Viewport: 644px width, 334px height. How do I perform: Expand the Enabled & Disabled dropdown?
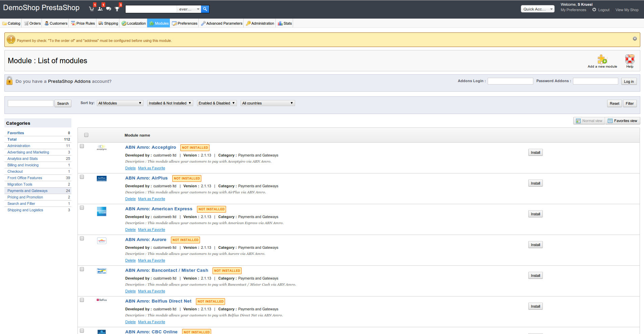[x=217, y=103]
